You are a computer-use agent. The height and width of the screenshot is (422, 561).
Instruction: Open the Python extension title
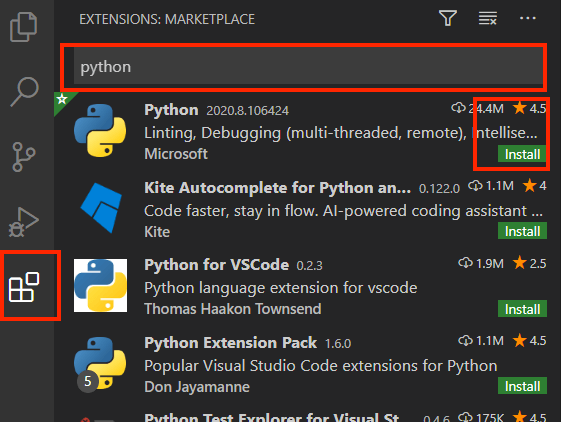171,110
